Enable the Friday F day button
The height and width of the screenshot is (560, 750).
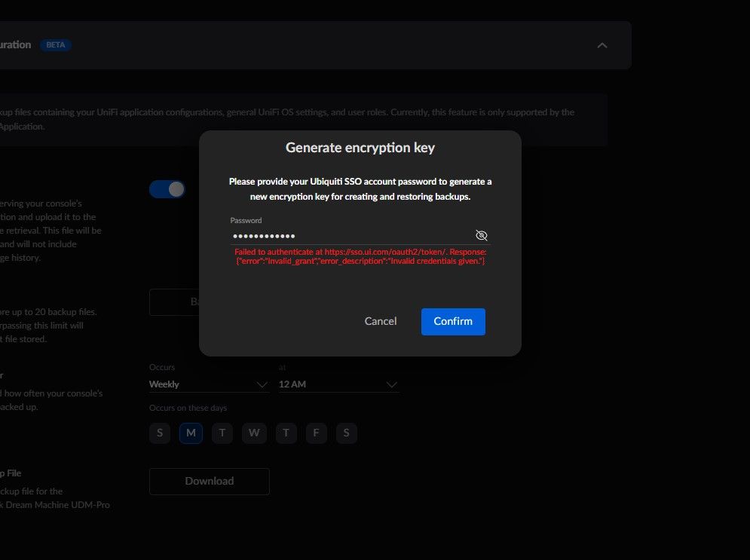click(316, 433)
